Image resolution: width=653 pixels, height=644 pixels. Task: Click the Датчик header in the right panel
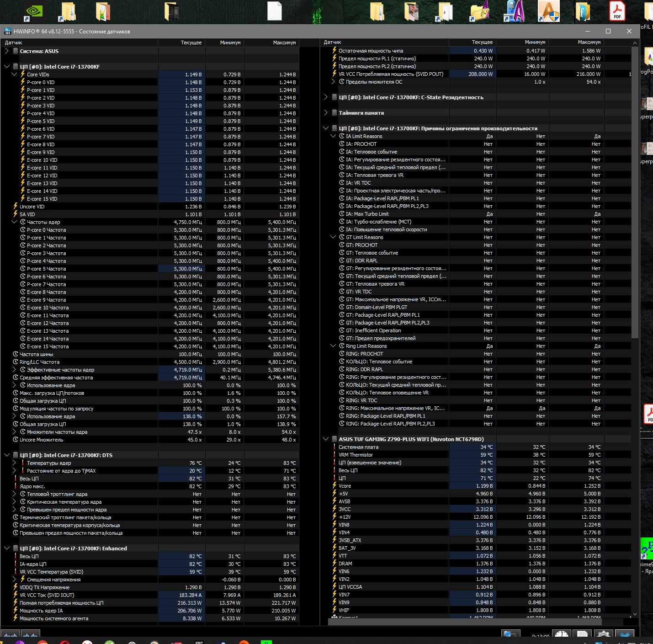coord(385,42)
